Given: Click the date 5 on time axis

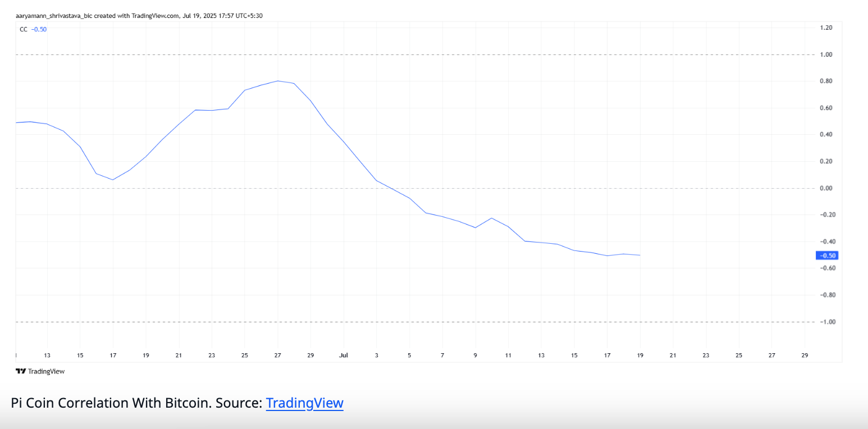Looking at the screenshot, I should pos(409,355).
